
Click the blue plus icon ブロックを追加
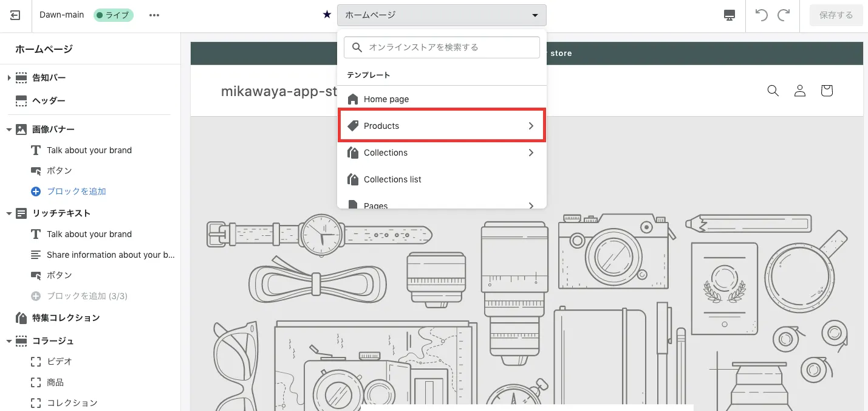click(x=36, y=192)
